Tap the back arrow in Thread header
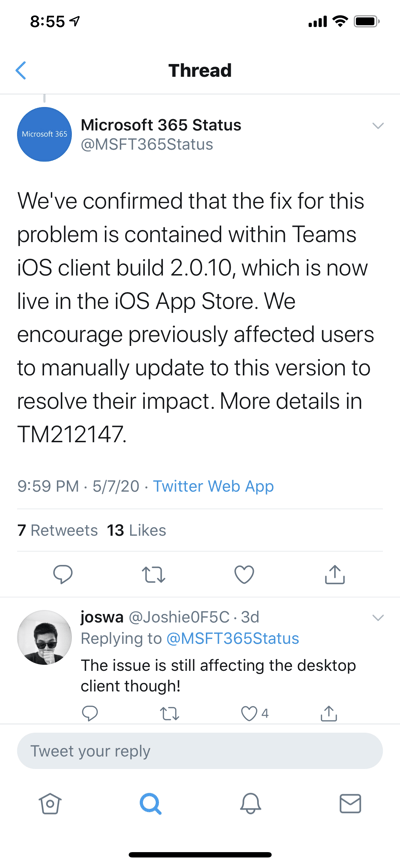The height and width of the screenshot is (866, 400). pyautogui.click(x=20, y=71)
